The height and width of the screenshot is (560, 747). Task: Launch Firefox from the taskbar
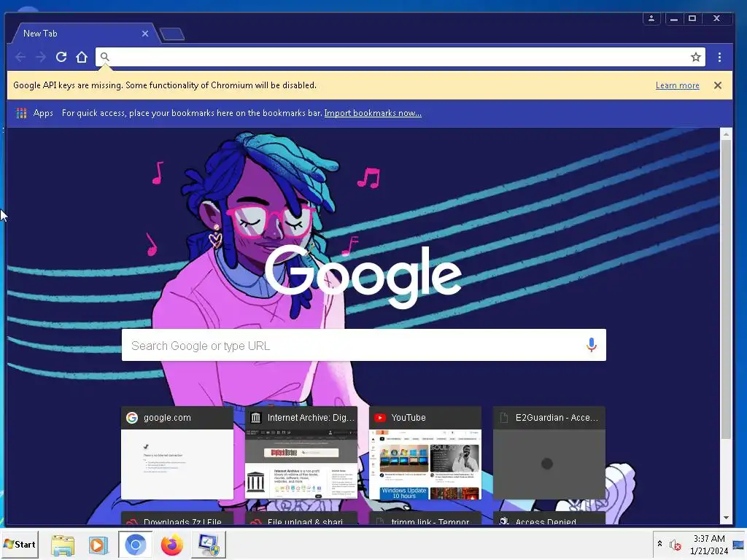coord(171,545)
